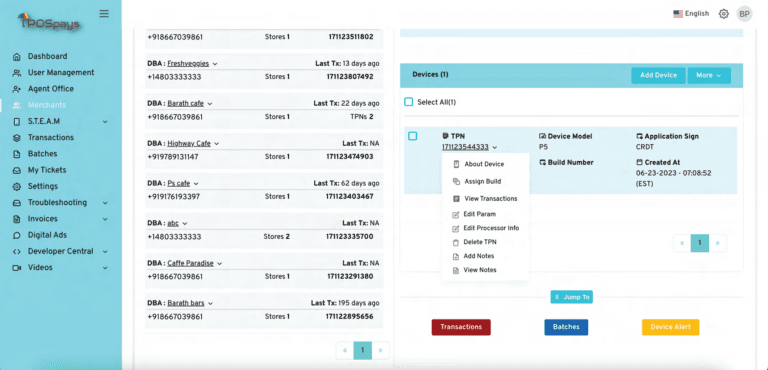The width and height of the screenshot is (768, 370).
Task: Click the Delete TPN trash icon
Action: pos(456,242)
